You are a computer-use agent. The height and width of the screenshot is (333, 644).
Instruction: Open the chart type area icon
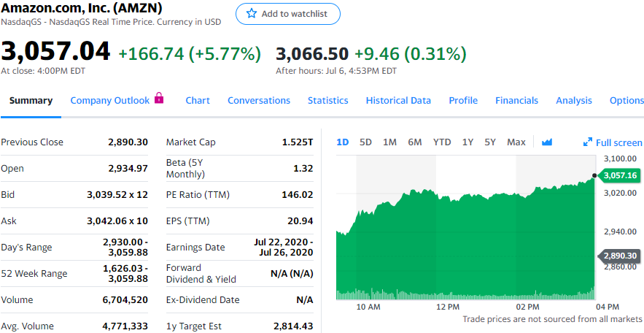547,142
